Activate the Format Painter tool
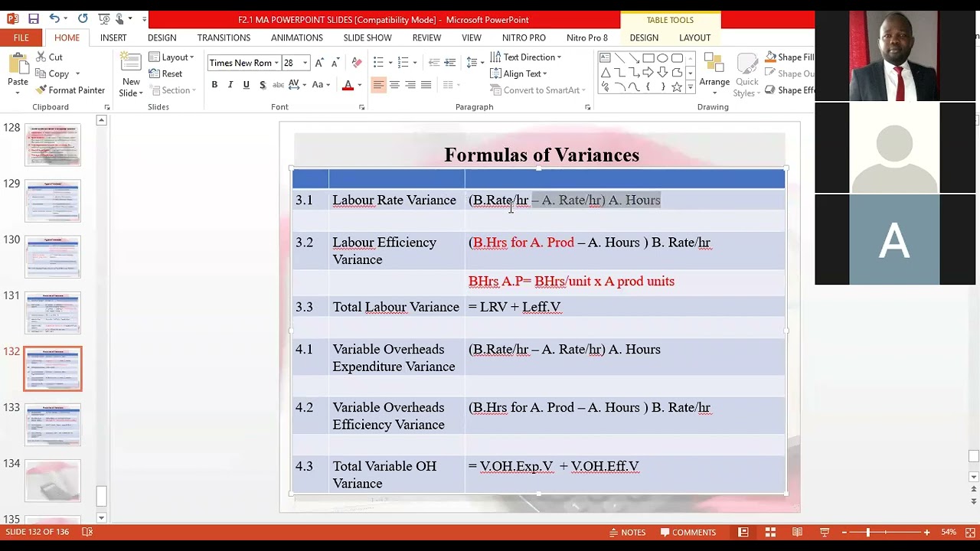980x551 pixels. (x=70, y=90)
